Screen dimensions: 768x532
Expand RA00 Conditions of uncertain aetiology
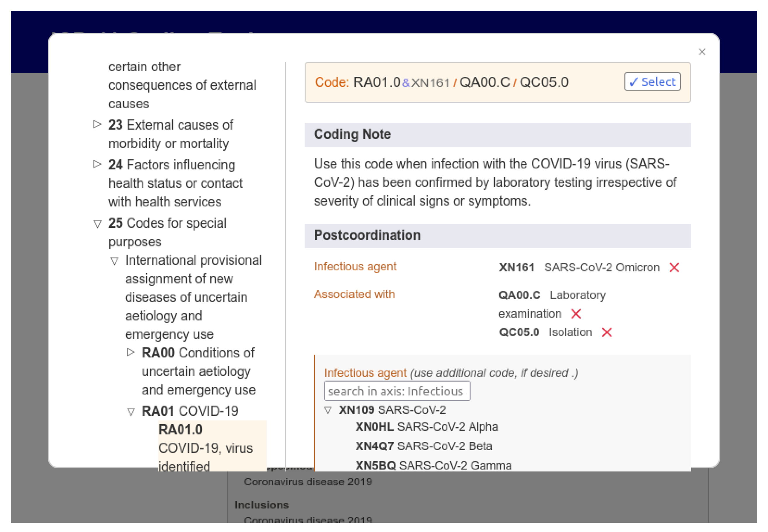point(131,352)
